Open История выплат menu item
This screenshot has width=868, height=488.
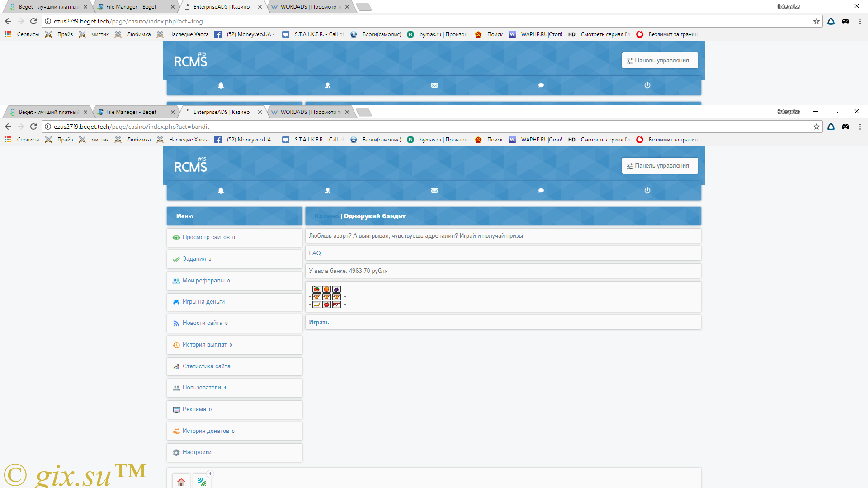coord(235,345)
